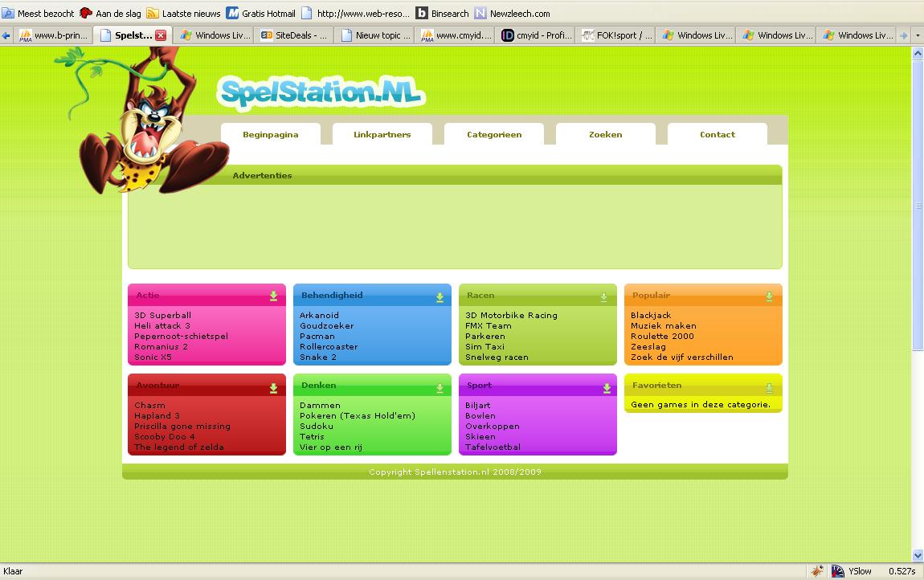
Task: Click the Firebug icon in status bar
Action: point(817,570)
